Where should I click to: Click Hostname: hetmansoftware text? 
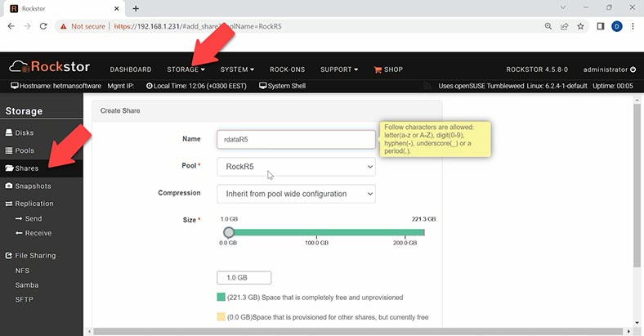click(x=56, y=86)
